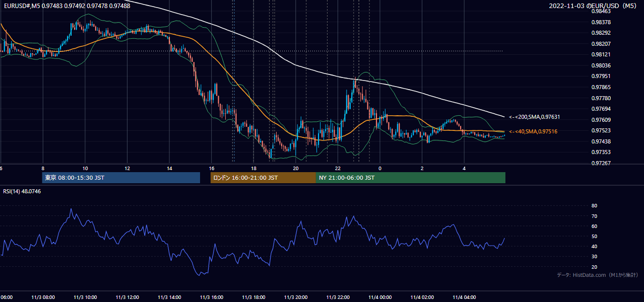Click the 0.97438 price axis label
The image size is (644, 302).
[x=601, y=141]
